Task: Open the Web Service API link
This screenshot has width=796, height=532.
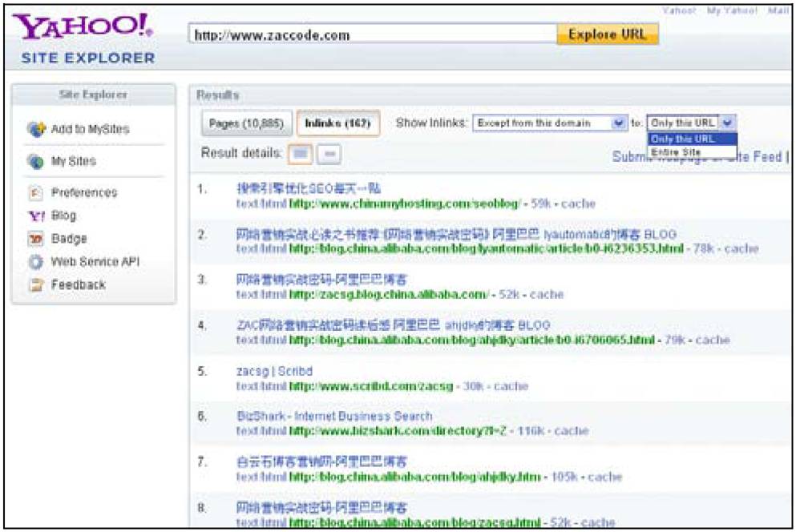Action: (x=95, y=262)
